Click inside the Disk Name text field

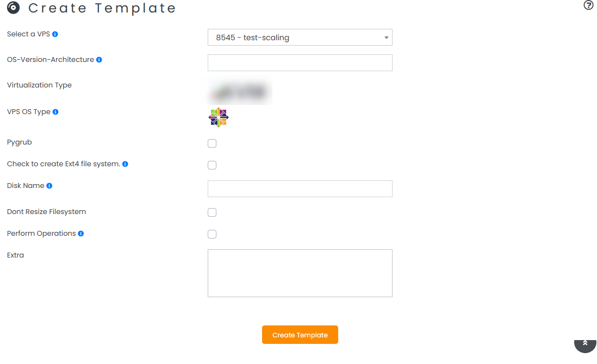tap(300, 189)
